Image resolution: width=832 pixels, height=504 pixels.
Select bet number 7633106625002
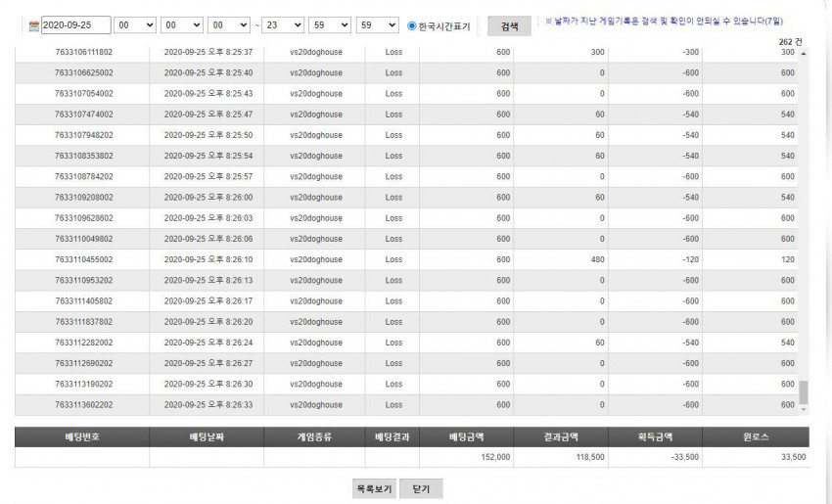[84, 72]
